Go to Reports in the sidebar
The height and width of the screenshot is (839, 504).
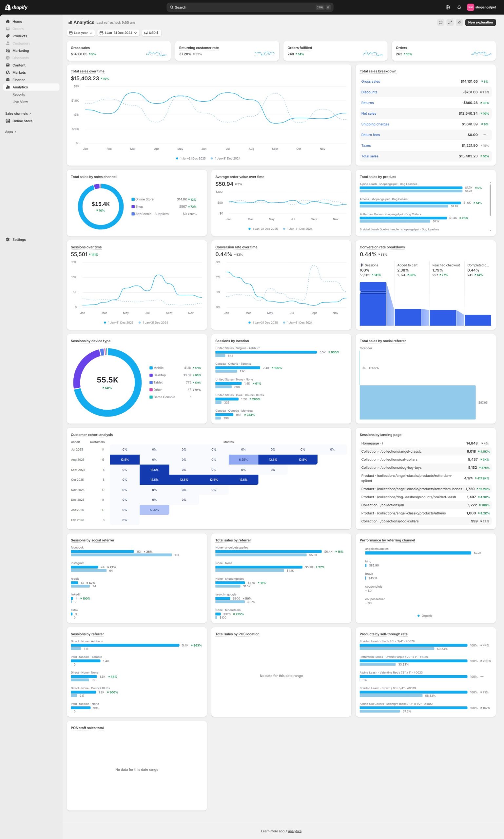pos(19,94)
